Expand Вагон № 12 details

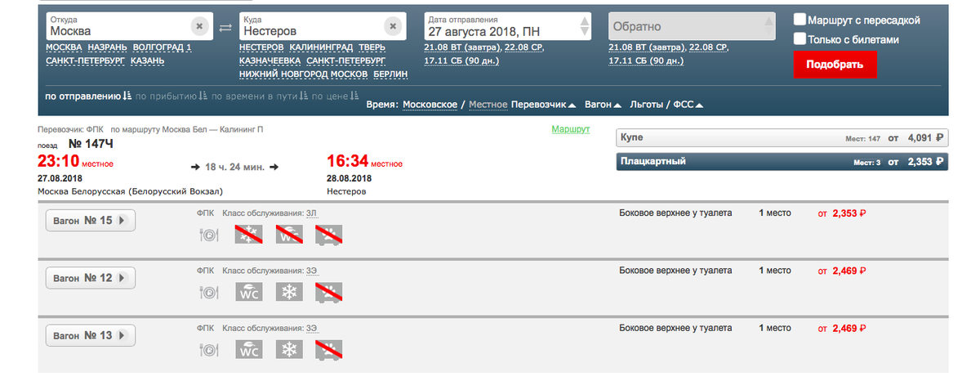click(x=91, y=278)
